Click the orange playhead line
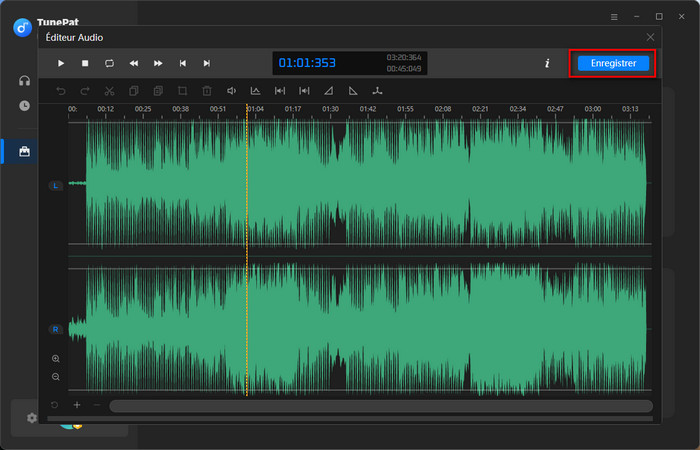This screenshot has height=450, width=700. click(247, 250)
